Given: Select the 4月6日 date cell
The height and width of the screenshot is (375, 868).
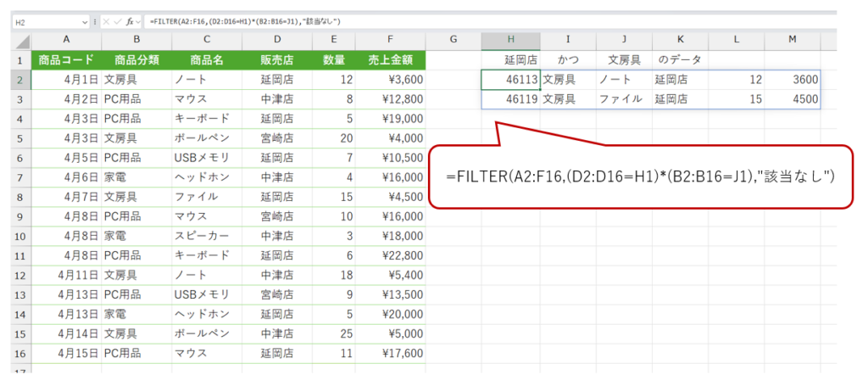Looking at the screenshot, I should pyautogui.click(x=66, y=177).
